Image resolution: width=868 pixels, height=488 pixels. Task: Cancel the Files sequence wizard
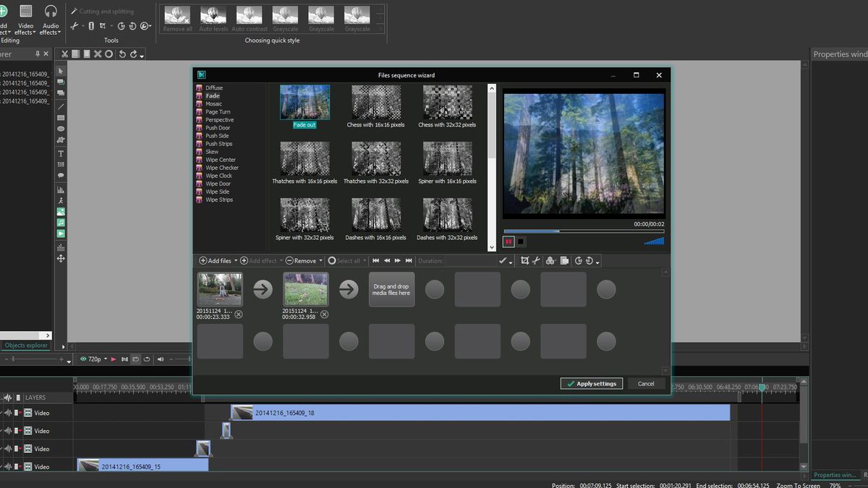click(646, 383)
